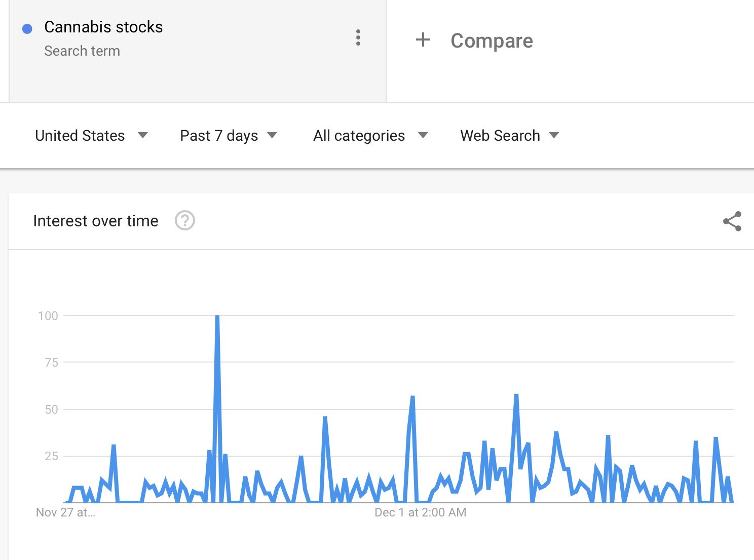Click the Dec 1 at 2:00 AM axis label
This screenshot has width=754, height=560.
[421, 512]
